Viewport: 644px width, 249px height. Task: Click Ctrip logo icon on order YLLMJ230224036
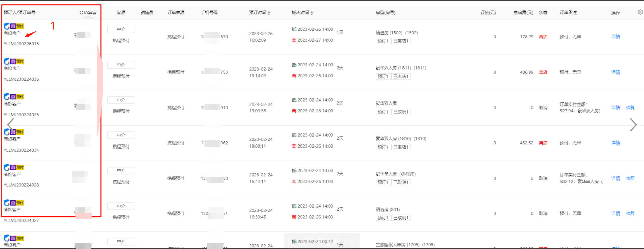tap(7, 61)
